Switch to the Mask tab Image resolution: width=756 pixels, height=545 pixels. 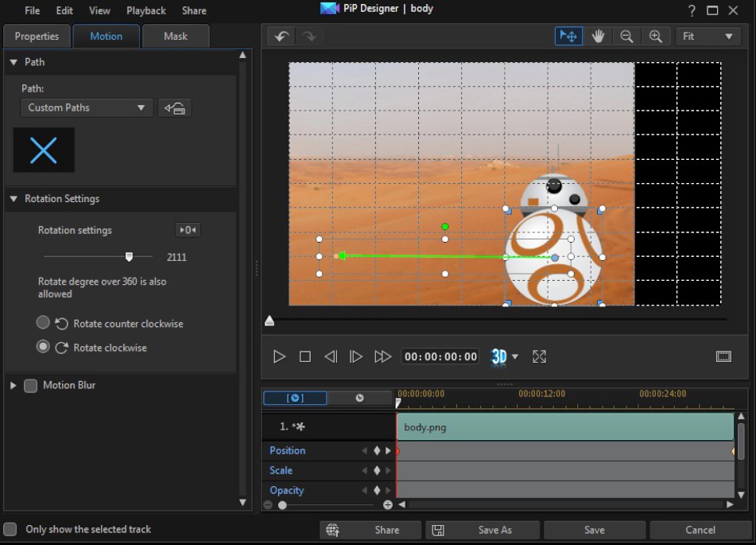click(x=176, y=37)
